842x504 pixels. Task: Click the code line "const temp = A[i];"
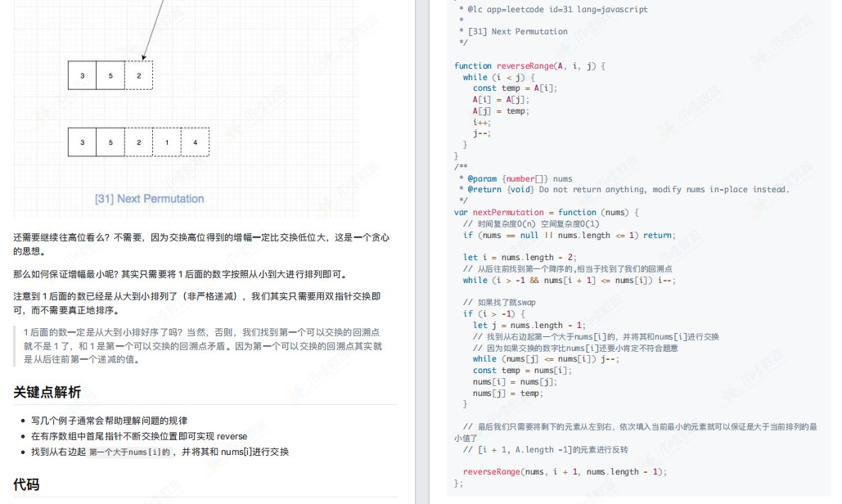pos(515,88)
